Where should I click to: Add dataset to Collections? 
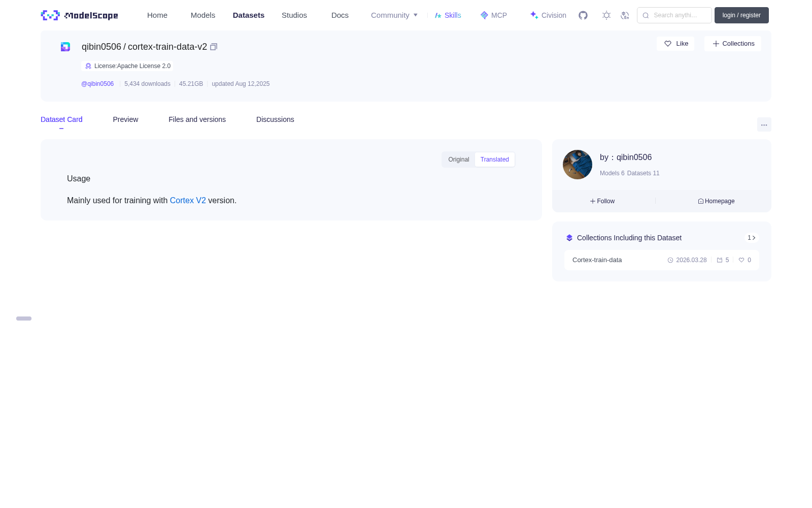[733, 44]
